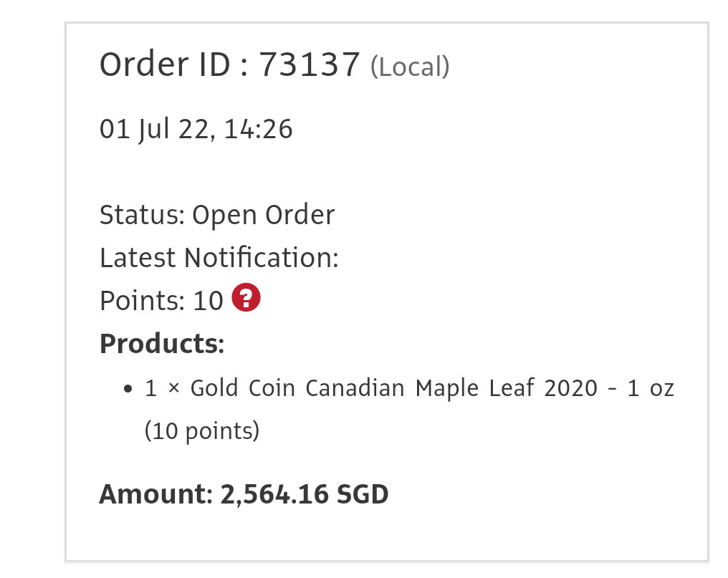Select the Open Order status value
This screenshot has height=578, width=728.
pos(263,215)
